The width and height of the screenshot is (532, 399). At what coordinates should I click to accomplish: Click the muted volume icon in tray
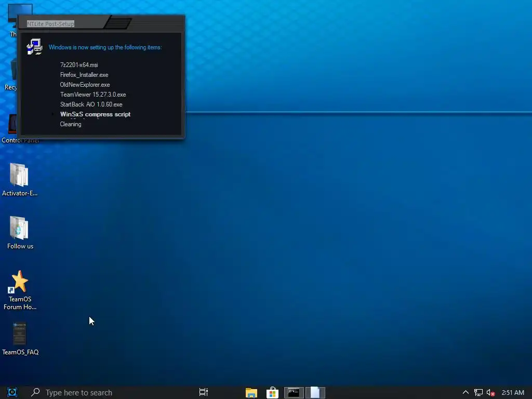point(490,393)
